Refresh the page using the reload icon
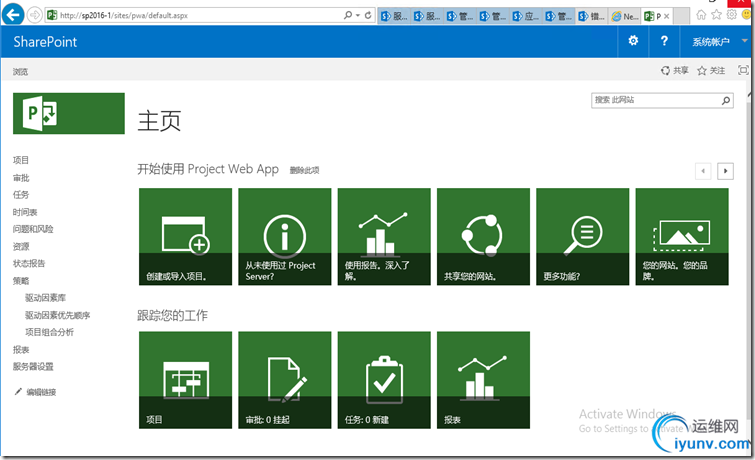Screen dimensions: 755x460 point(368,15)
